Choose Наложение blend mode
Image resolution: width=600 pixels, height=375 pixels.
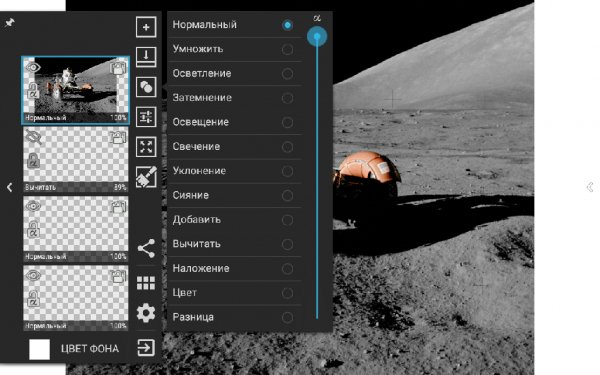click(234, 269)
